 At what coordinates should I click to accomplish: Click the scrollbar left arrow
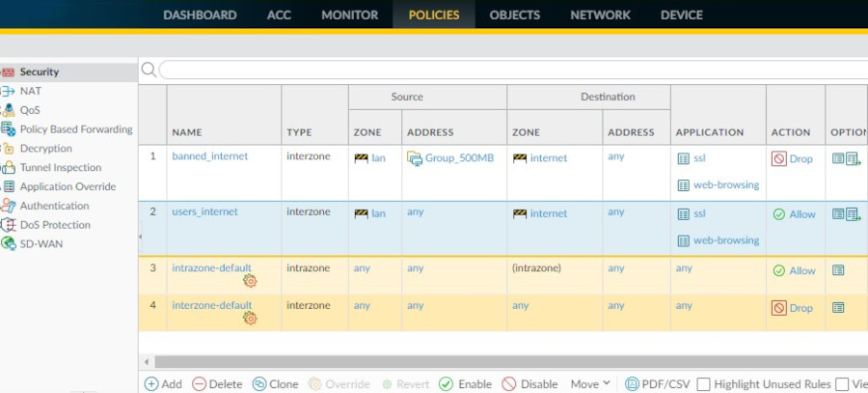[x=147, y=362]
